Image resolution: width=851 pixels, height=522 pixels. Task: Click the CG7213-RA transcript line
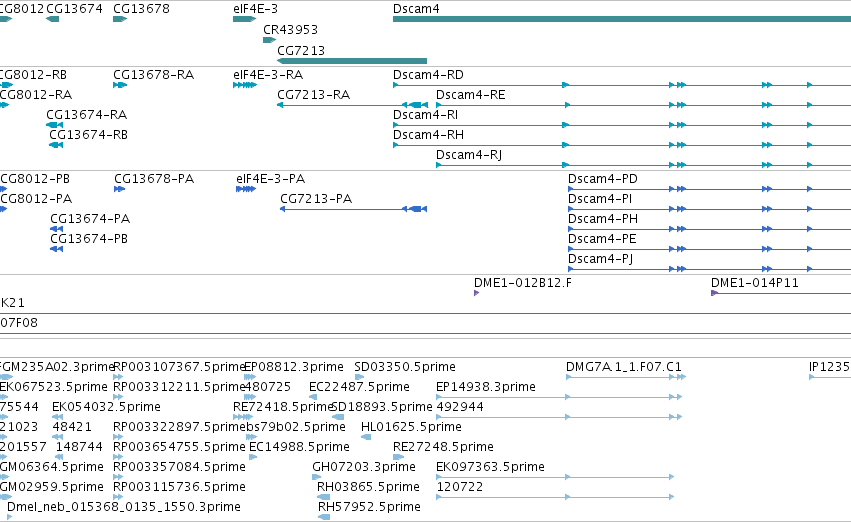352,105
